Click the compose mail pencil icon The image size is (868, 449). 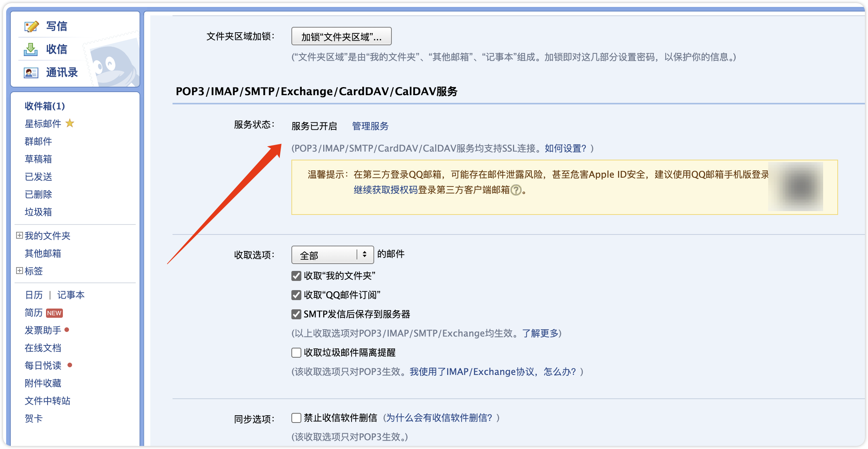(x=31, y=26)
